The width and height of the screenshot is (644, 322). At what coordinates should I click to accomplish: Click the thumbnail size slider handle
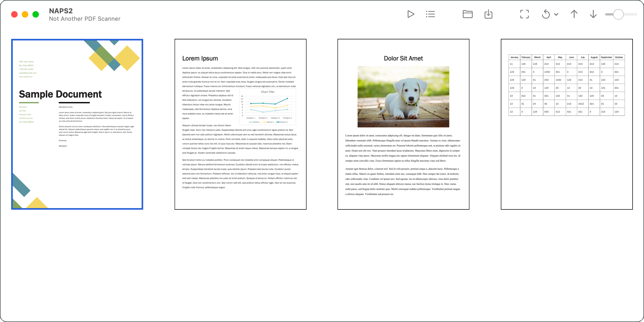(x=618, y=14)
